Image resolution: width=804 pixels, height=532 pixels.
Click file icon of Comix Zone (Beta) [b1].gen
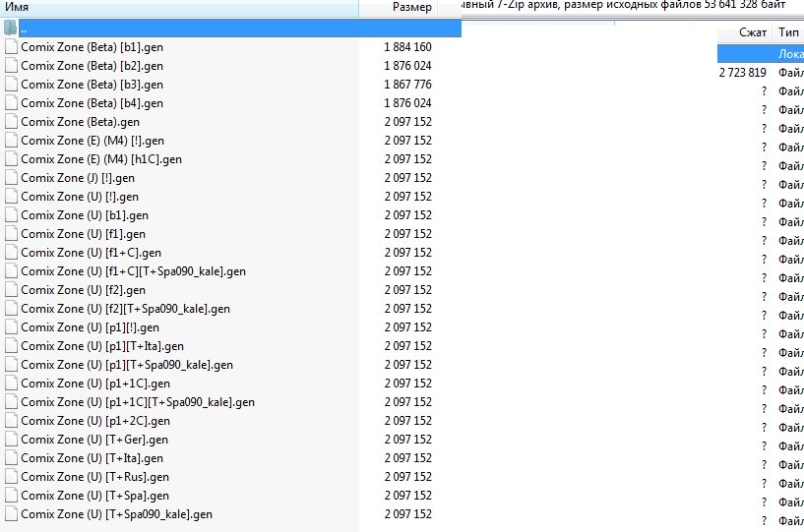tap(11, 46)
